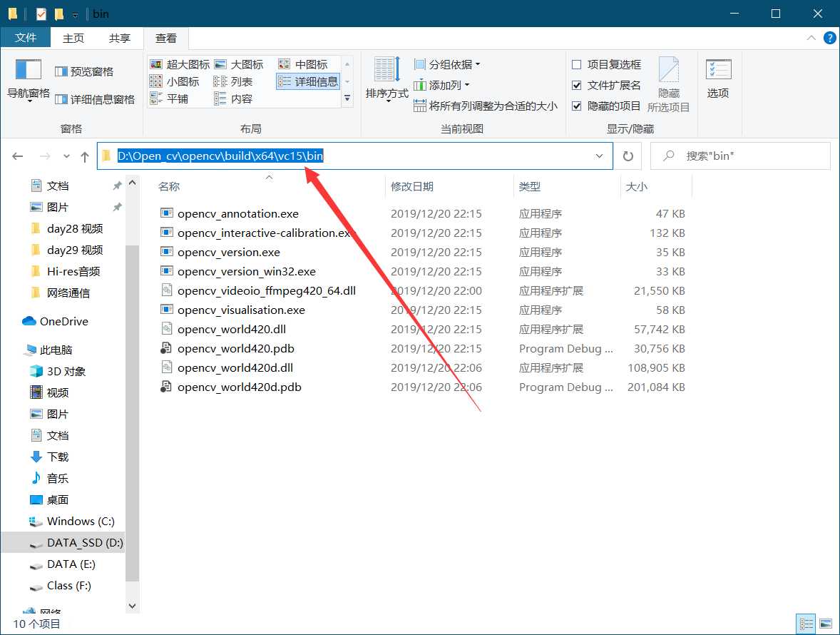This screenshot has height=635, width=840.
Task: Click the address bar path field
Action: pos(354,156)
